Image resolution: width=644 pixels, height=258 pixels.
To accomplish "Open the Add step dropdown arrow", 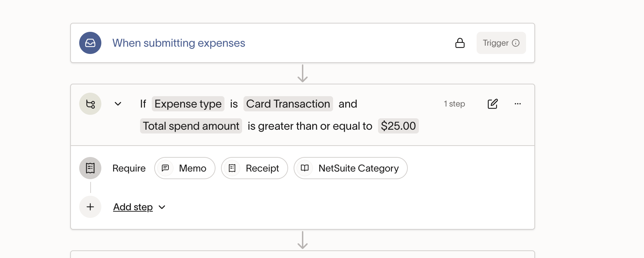I will point(162,207).
